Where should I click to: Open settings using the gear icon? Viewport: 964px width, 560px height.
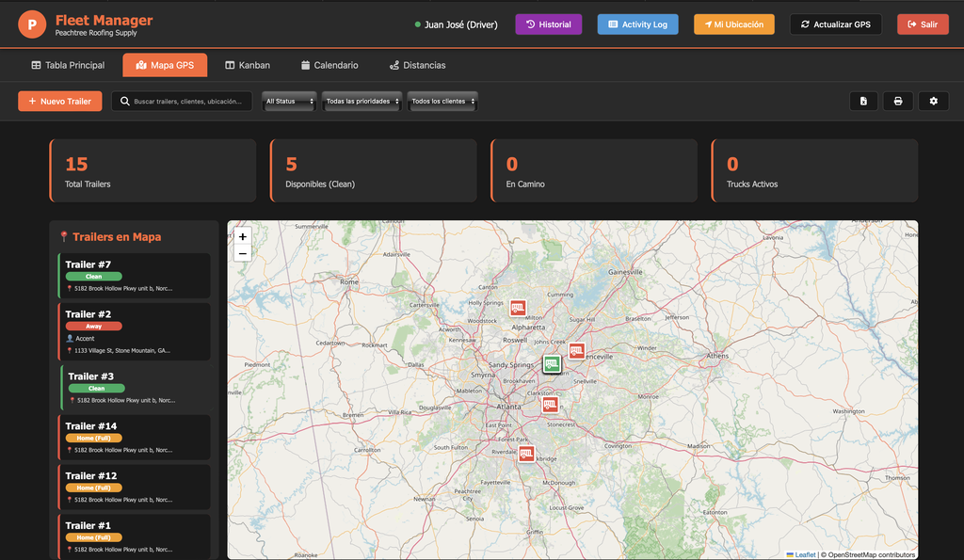pyautogui.click(x=933, y=101)
